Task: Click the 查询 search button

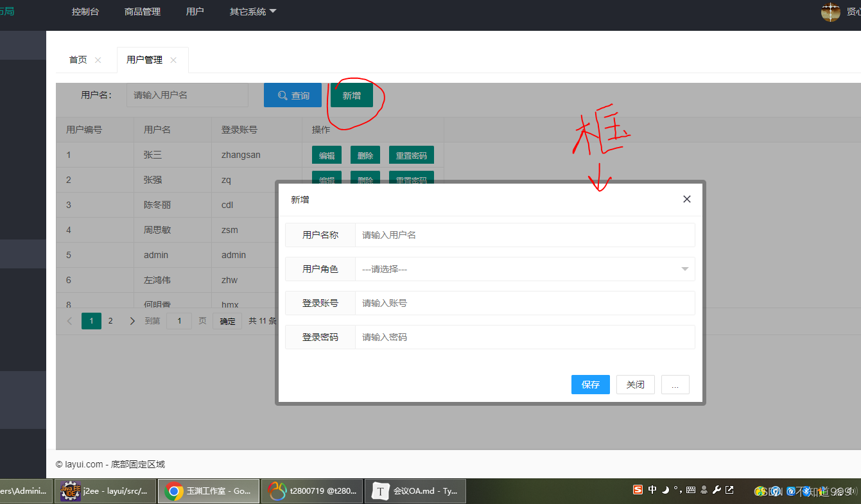Action: [x=293, y=95]
